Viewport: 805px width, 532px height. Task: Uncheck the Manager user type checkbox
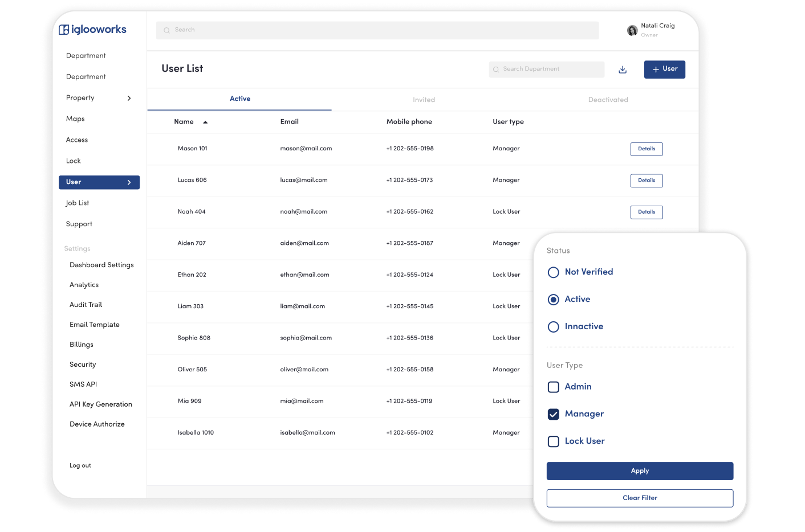553,414
